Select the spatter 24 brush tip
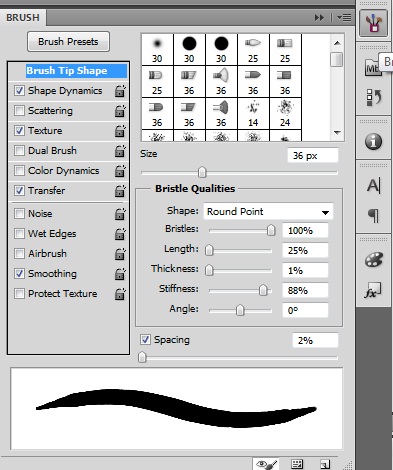Viewport: 393px width, 470px height. (285, 113)
